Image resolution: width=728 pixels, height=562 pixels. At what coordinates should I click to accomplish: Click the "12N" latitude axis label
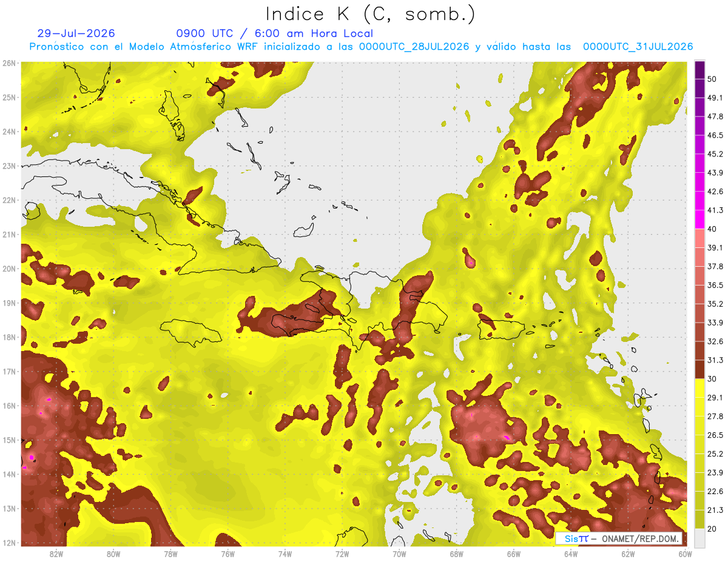[x=9, y=543]
